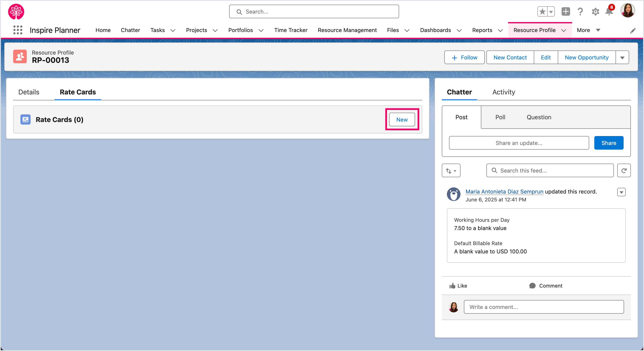Expand the Resource Profile nav chevron
Screen dimensions: 644x351
[x=564, y=31]
